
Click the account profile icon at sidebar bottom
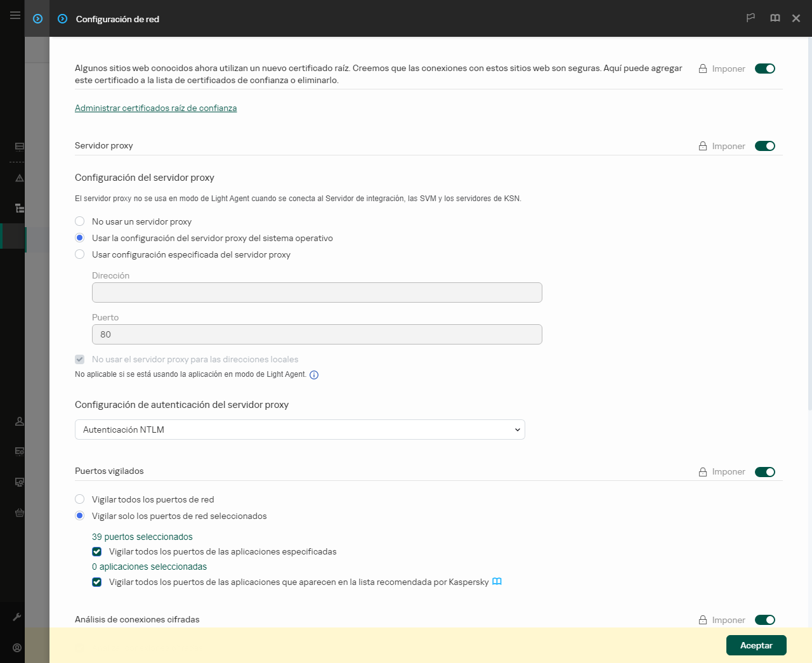[x=17, y=648]
